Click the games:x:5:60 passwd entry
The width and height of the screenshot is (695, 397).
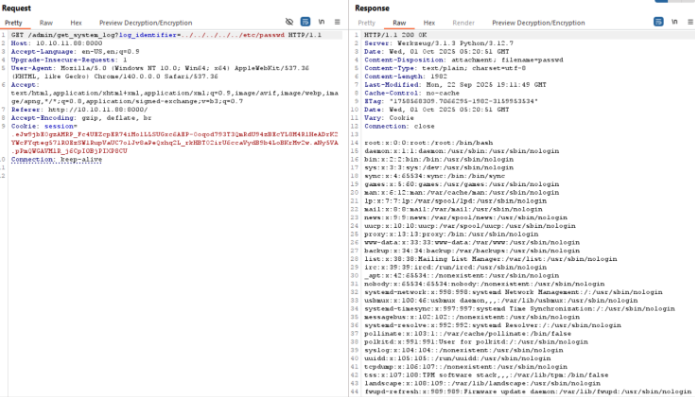[x=461, y=184]
